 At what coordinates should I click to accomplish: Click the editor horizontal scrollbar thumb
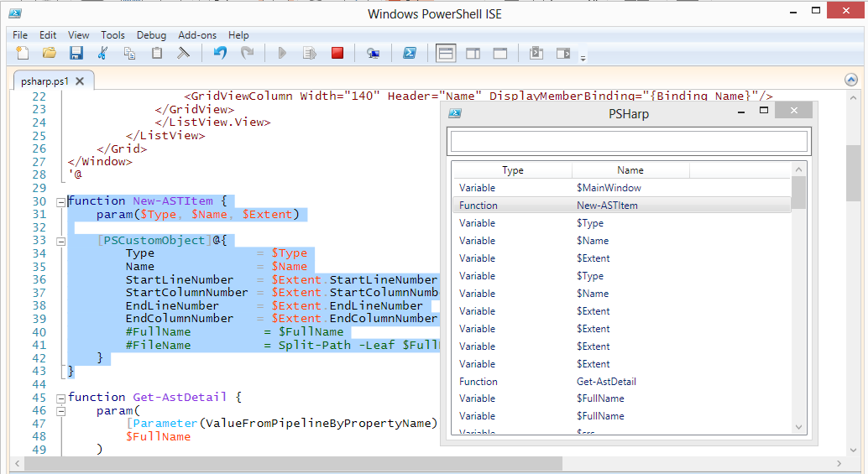294,463
